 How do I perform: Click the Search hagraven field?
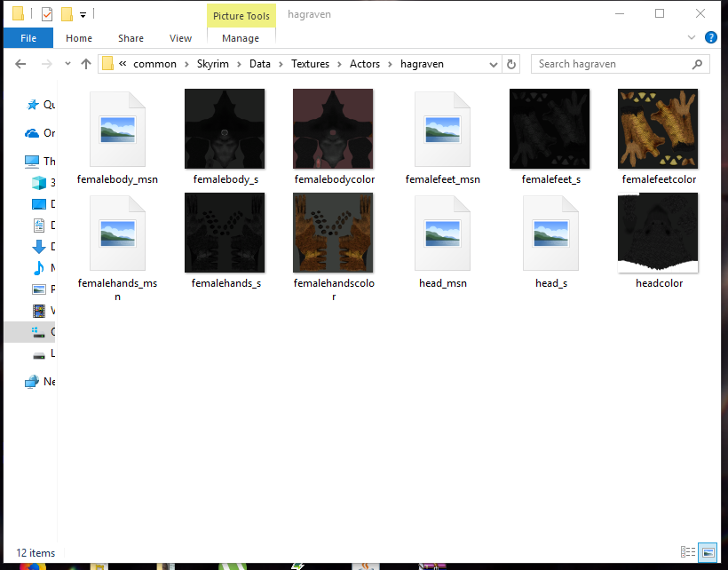[621, 64]
